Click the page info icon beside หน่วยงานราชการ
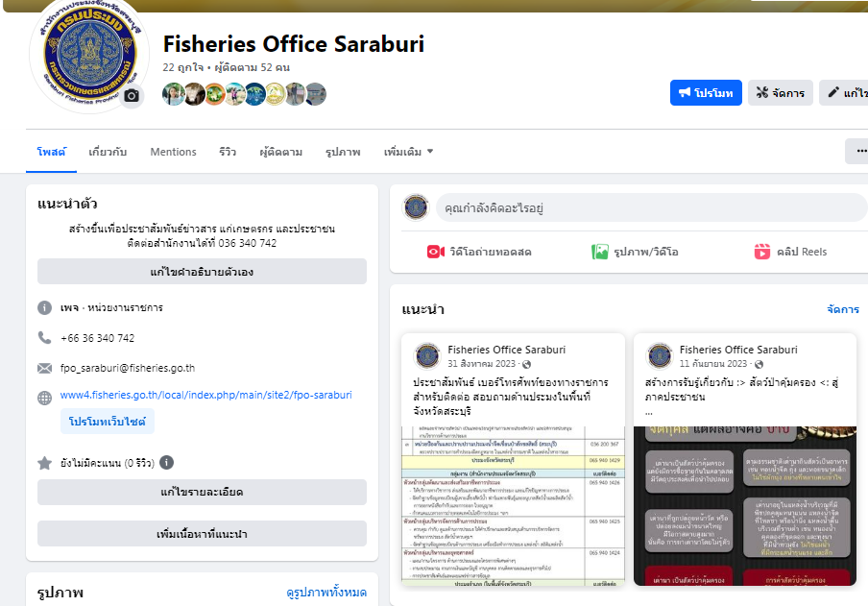This screenshot has height=606, width=868. coord(45,307)
